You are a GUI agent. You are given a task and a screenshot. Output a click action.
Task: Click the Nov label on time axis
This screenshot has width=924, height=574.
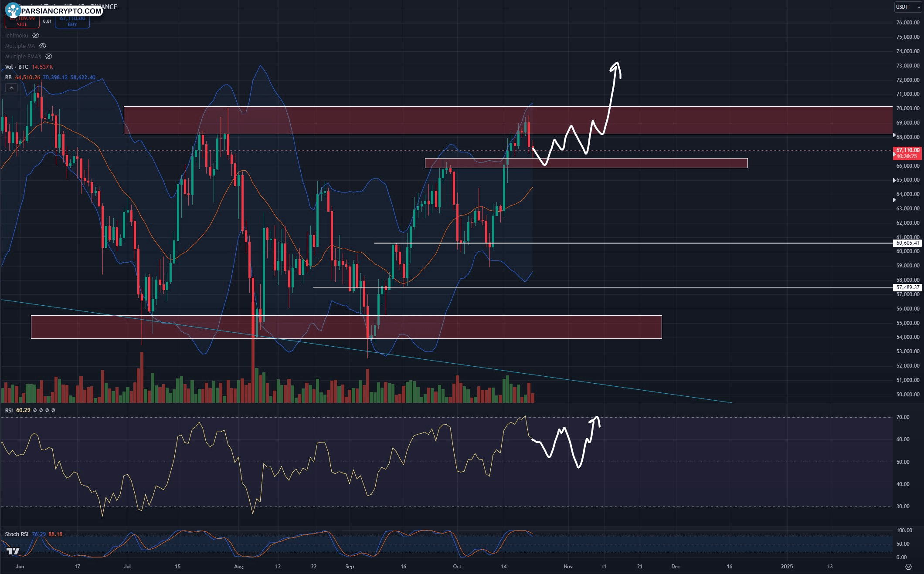pos(568,567)
